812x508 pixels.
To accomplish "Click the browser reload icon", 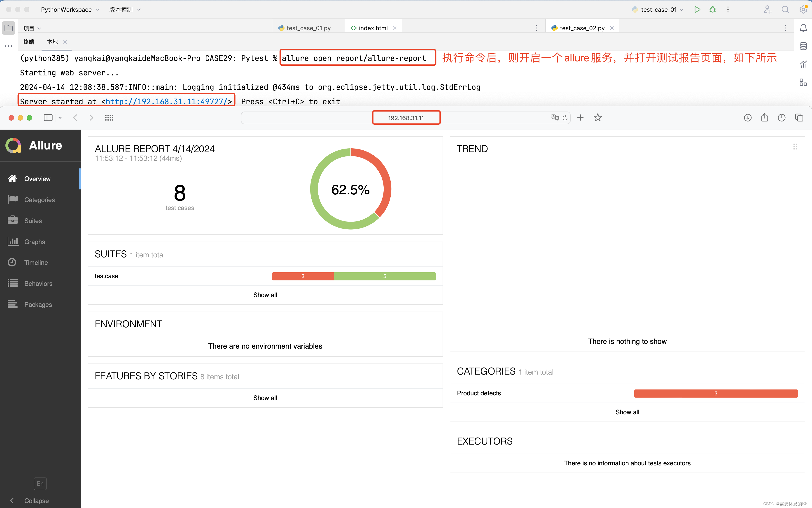I will (565, 118).
